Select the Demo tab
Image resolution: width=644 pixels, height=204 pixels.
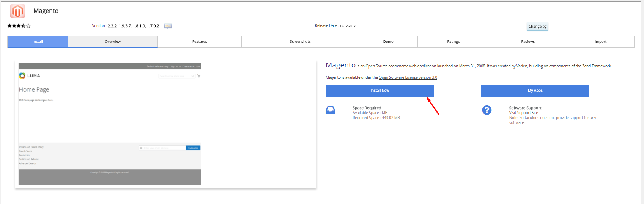(x=388, y=42)
